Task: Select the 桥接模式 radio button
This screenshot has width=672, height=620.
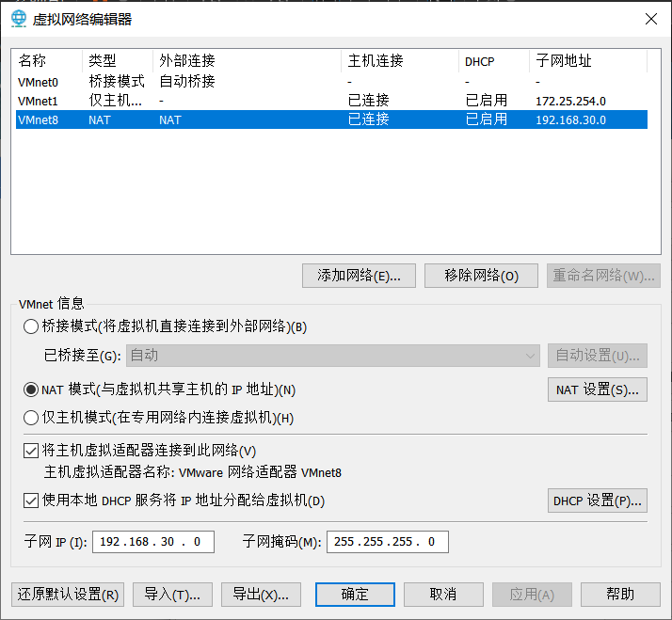Action: [x=30, y=327]
